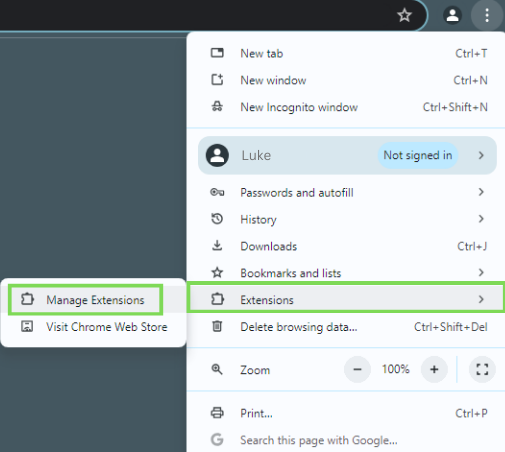Open a New Incognito window
505x452 pixels.
[x=346, y=107]
